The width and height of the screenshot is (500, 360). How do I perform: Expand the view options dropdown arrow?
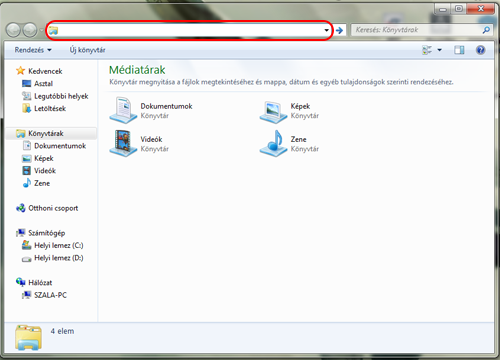439,50
